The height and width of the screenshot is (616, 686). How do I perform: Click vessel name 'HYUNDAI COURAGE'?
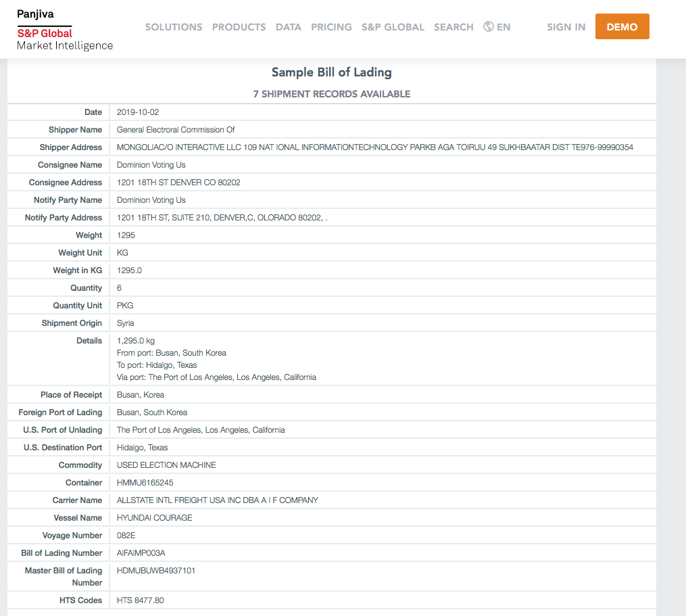155,517
